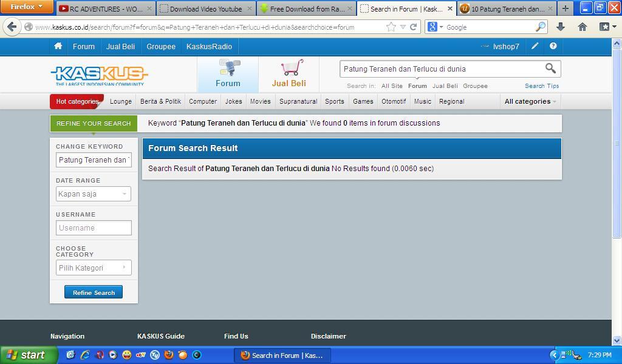Open the Firefox menu button
The image size is (622, 364).
point(26,7)
